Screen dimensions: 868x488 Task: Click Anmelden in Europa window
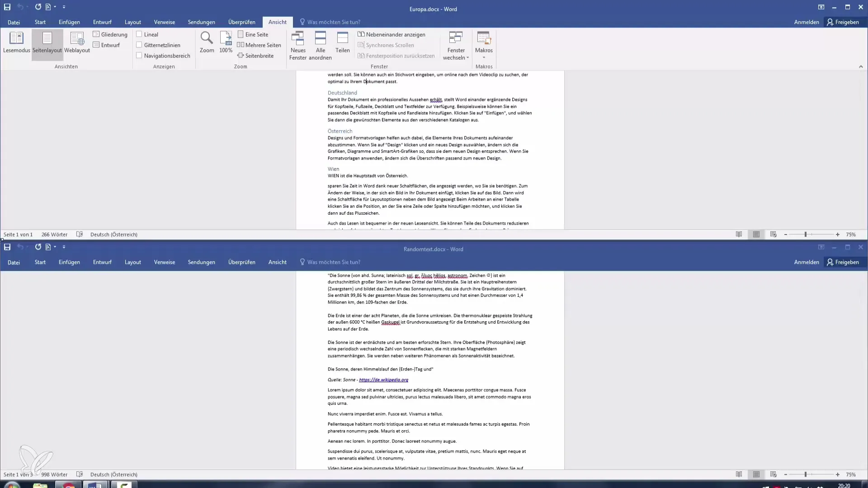pyautogui.click(x=806, y=22)
